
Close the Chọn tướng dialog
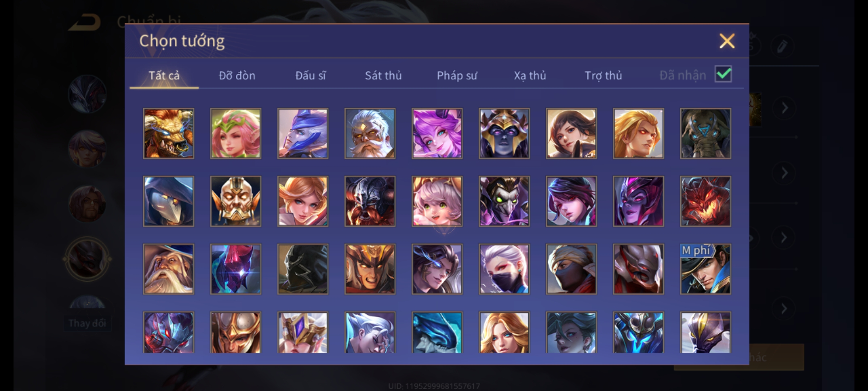pos(727,41)
